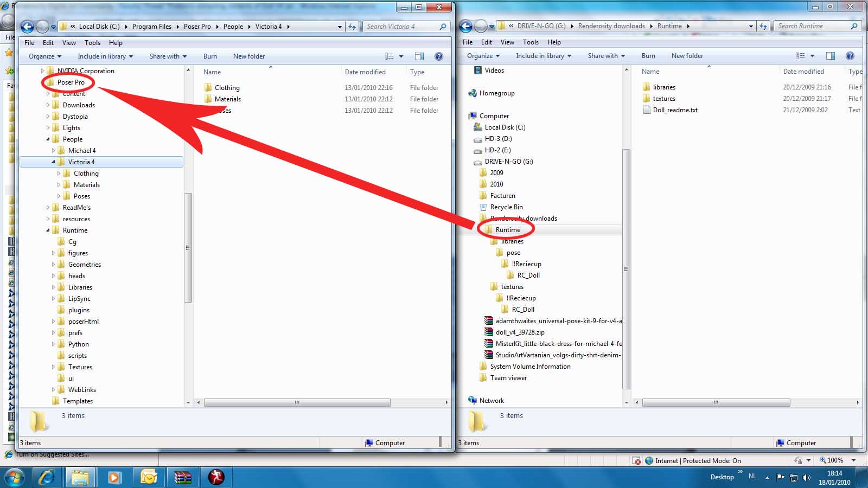This screenshot has height=488, width=868.
Task: Go back in the Victoria 4 Explorer window
Action: coord(27,26)
